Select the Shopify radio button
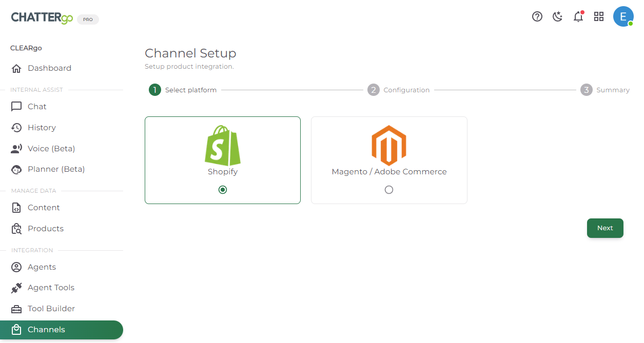This screenshot has width=644, height=343. [x=223, y=190]
